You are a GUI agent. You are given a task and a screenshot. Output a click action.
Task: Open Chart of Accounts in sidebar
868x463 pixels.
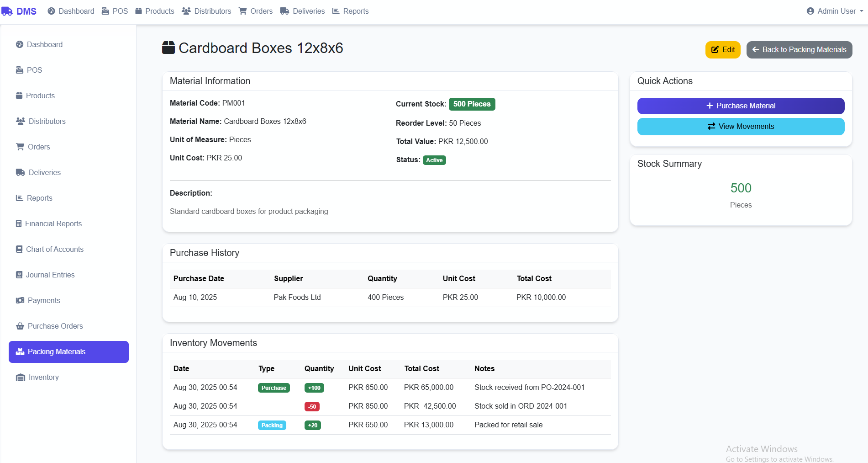[x=55, y=249]
